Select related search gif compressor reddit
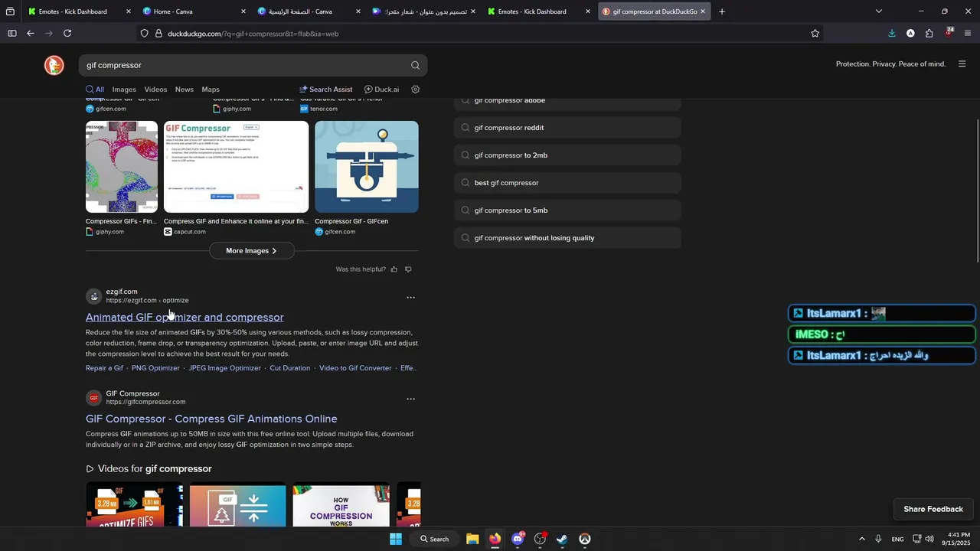The width and height of the screenshot is (980, 551). [567, 128]
